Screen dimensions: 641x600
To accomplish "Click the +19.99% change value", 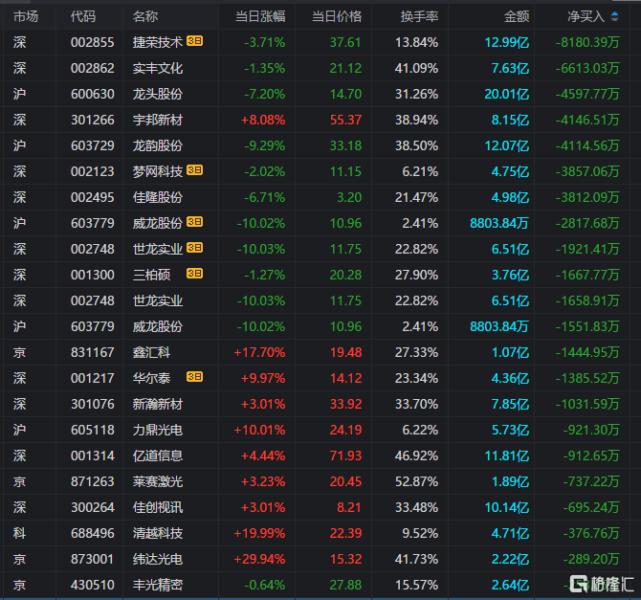I will [x=260, y=534].
